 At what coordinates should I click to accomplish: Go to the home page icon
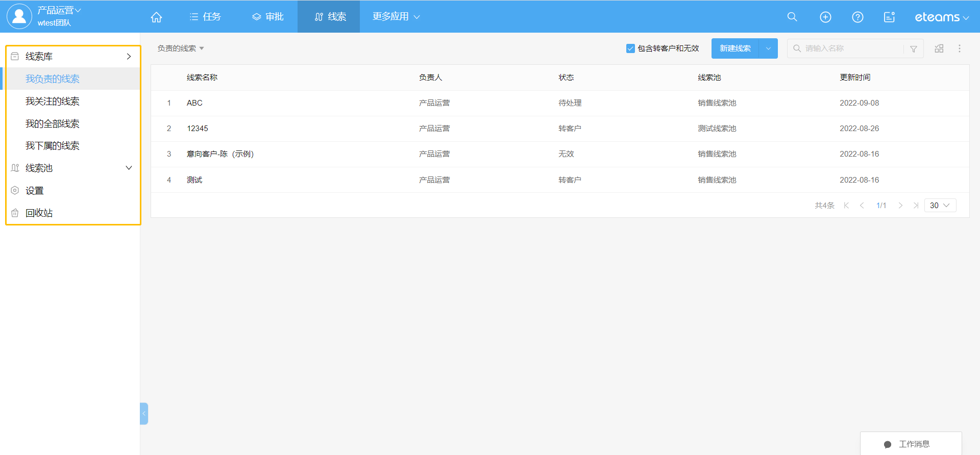tap(156, 17)
